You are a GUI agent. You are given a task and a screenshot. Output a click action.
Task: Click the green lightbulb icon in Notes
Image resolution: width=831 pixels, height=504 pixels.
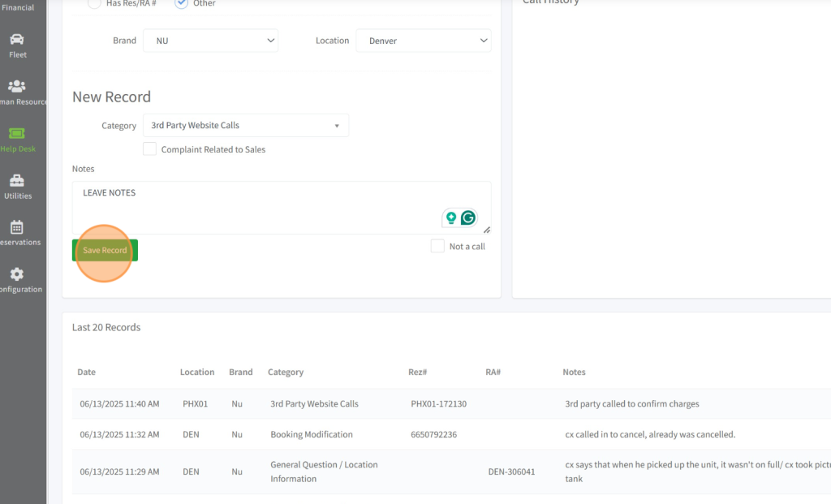coord(450,218)
